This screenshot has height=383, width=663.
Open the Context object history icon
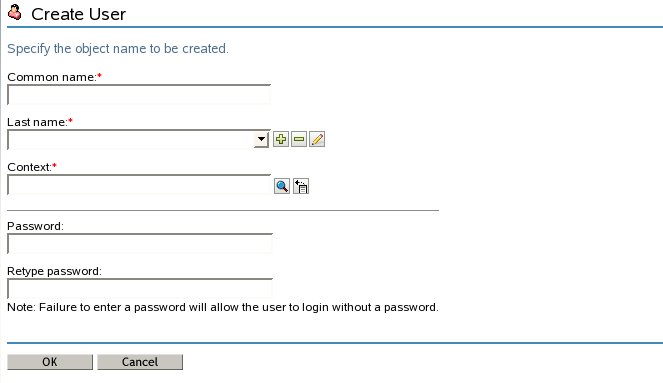pos(301,186)
